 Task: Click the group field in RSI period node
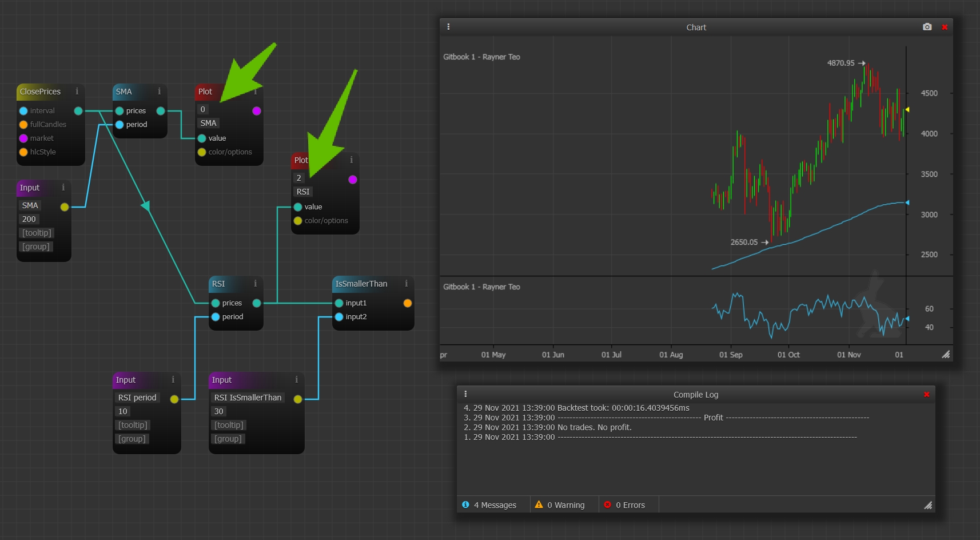click(132, 439)
